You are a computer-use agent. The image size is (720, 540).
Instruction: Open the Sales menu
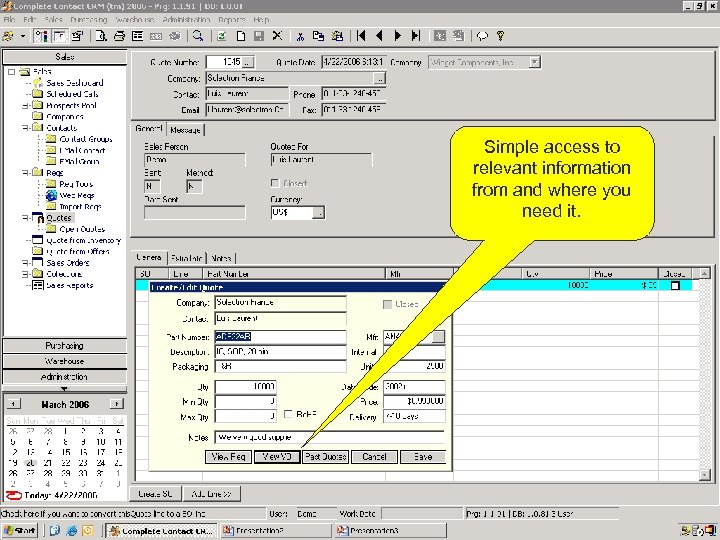pyautogui.click(x=54, y=20)
